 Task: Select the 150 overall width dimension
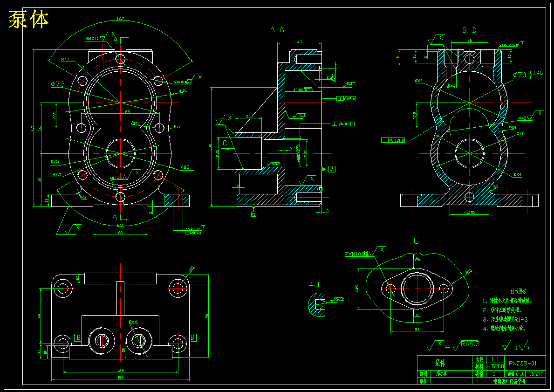(120, 378)
